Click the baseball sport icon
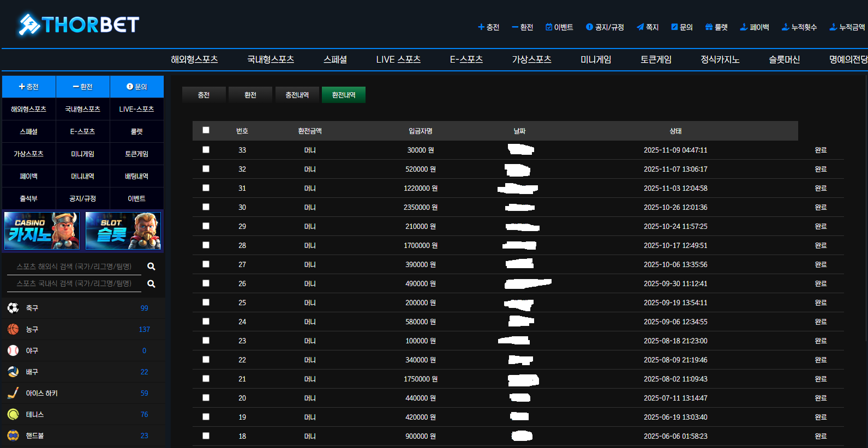The image size is (868, 448). tap(13, 350)
